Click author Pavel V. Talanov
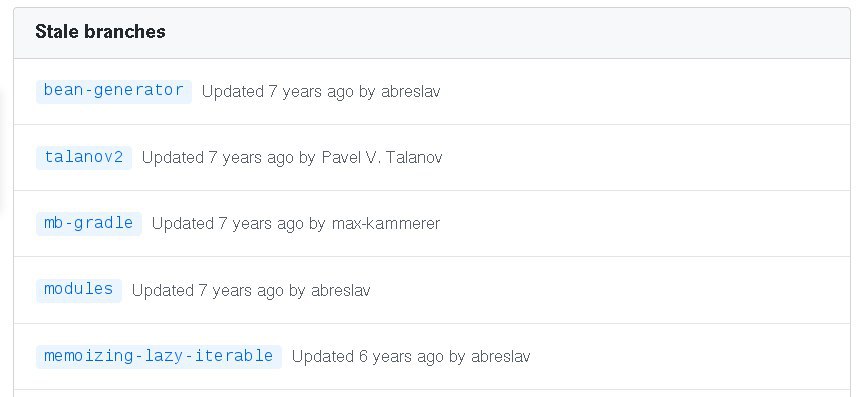The image size is (868, 397). click(382, 158)
